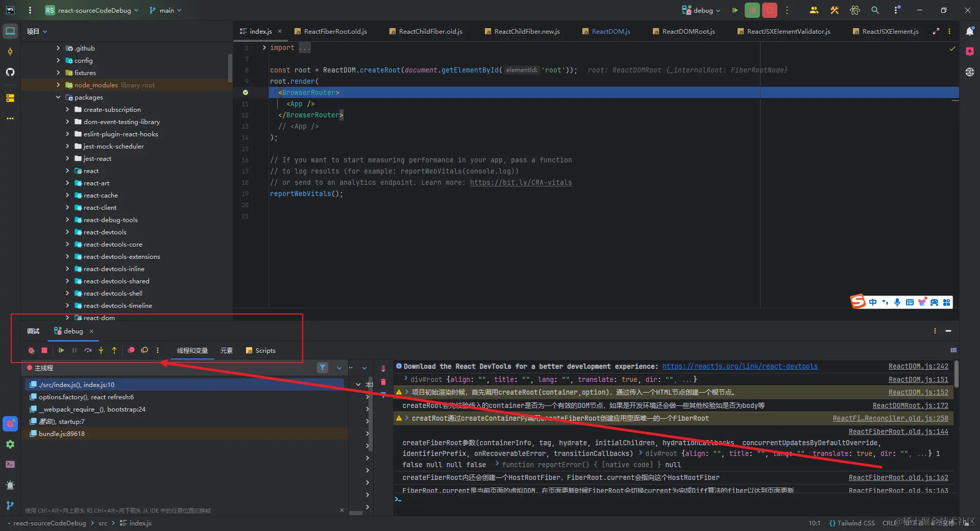
Task: Open ReactDOM.js:242 source link
Action: 918,366
